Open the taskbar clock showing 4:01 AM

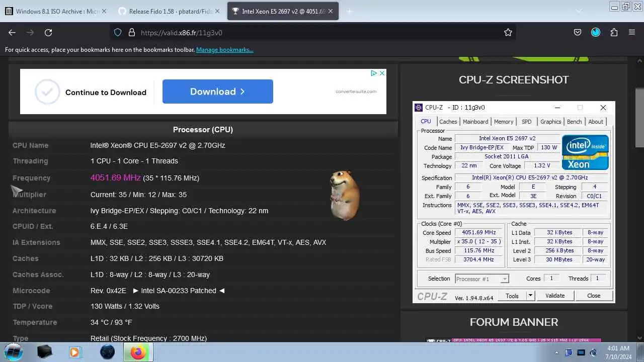pos(617,352)
